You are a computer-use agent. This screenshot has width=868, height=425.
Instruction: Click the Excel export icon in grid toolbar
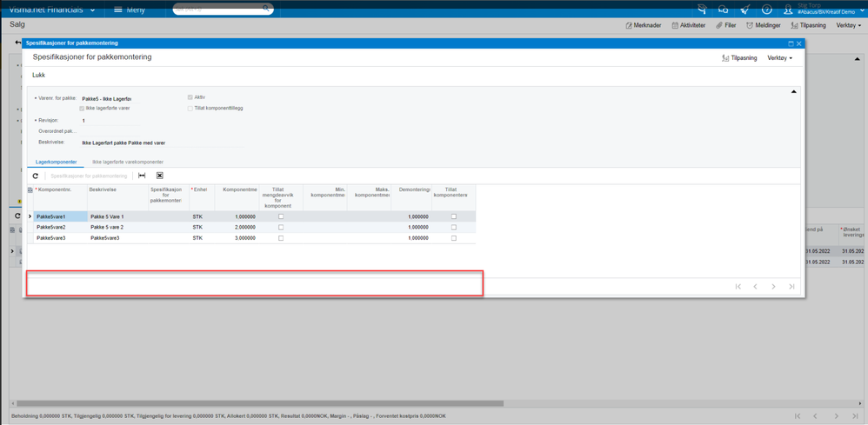coord(159,176)
